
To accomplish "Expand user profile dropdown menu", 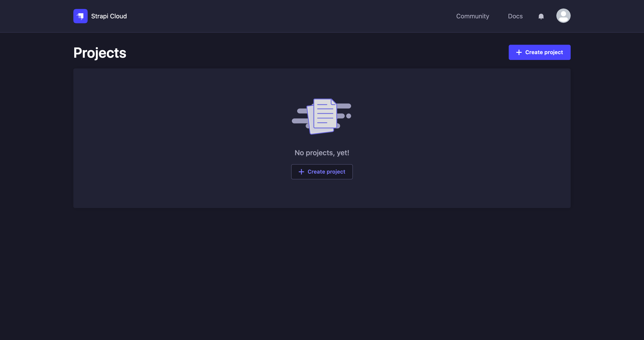I will [563, 16].
